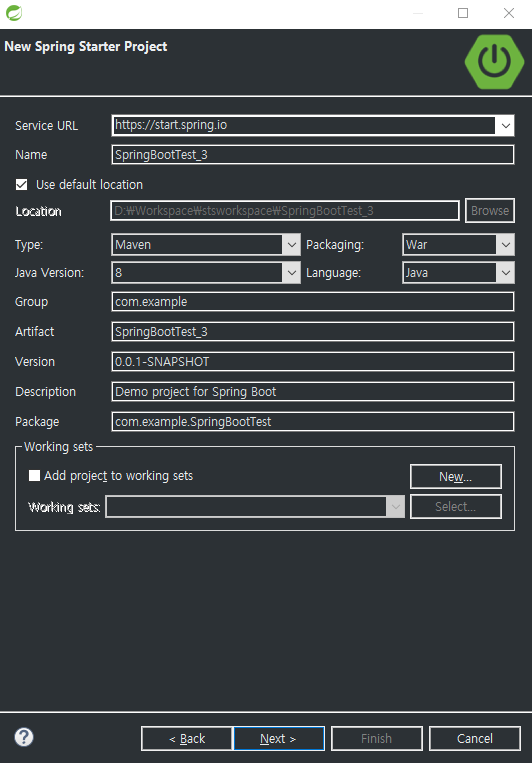
Task: Click the Spring leaf icon in title bar
Action: (x=14, y=13)
